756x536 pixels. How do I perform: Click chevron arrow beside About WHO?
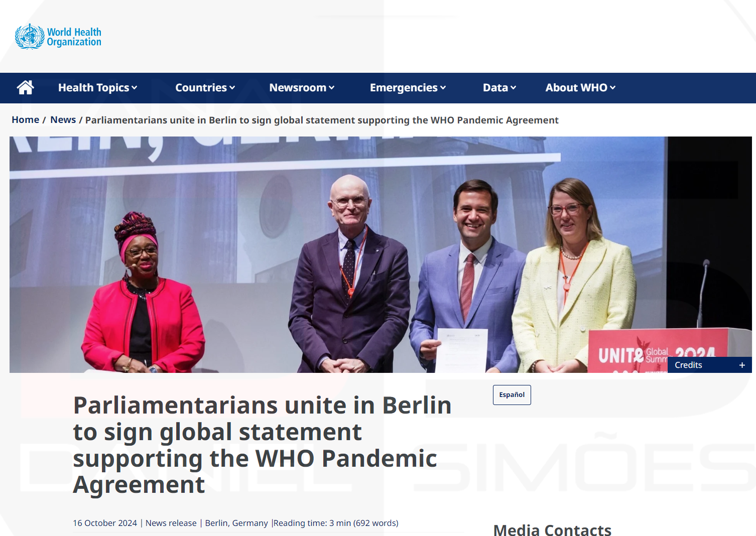[612, 88]
